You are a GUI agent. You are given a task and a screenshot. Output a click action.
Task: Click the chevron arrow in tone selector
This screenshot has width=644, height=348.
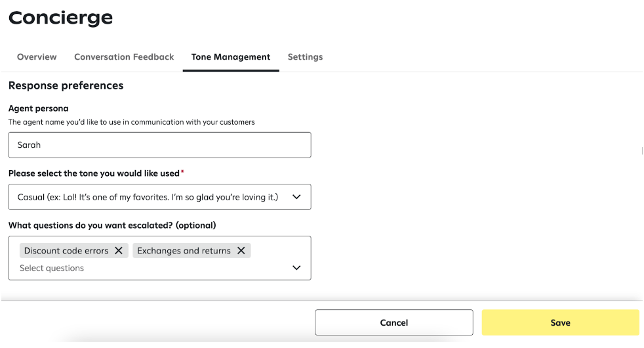(x=296, y=197)
